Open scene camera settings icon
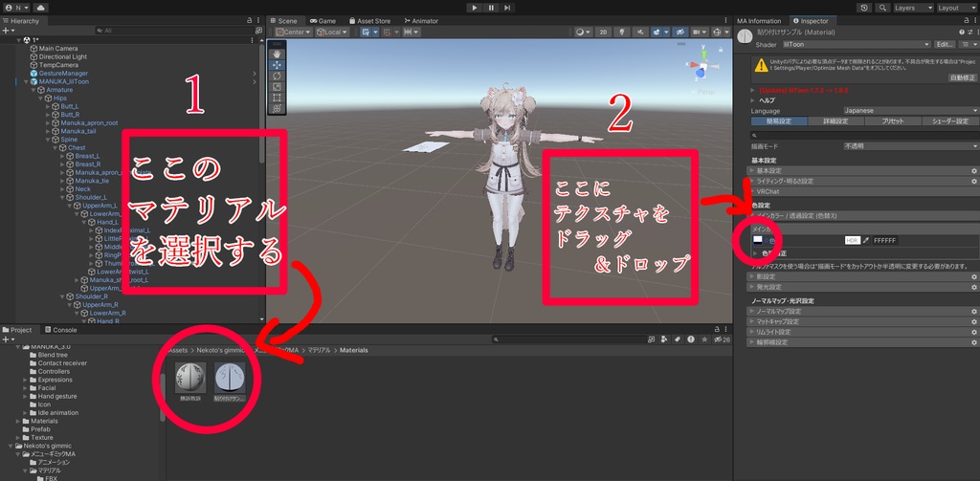 coord(700,32)
